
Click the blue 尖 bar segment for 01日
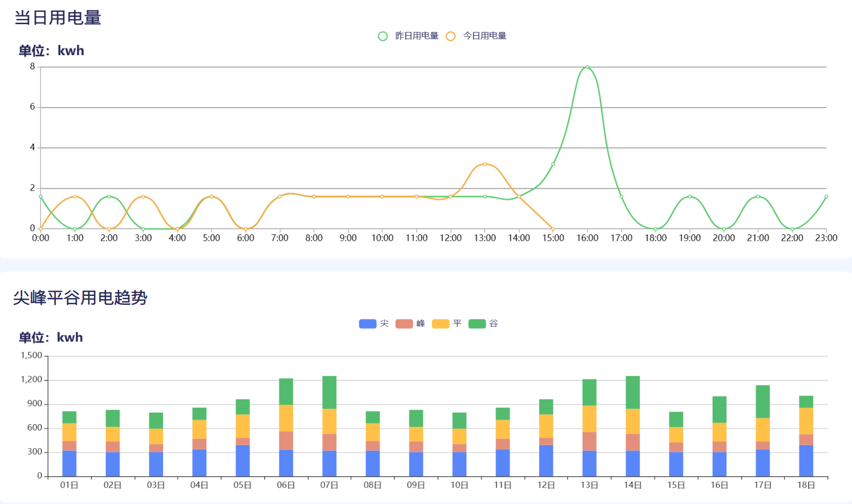pyautogui.click(x=69, y=464)
